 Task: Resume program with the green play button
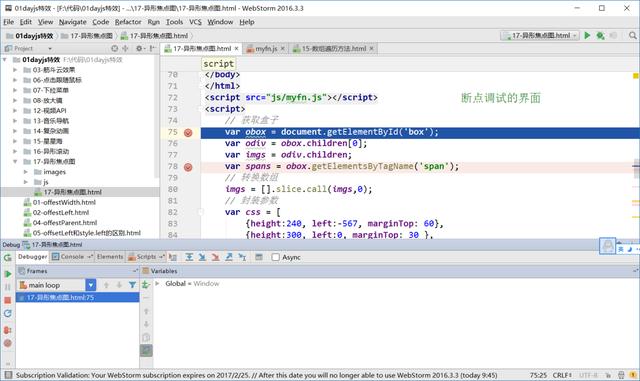pos(7,274)
